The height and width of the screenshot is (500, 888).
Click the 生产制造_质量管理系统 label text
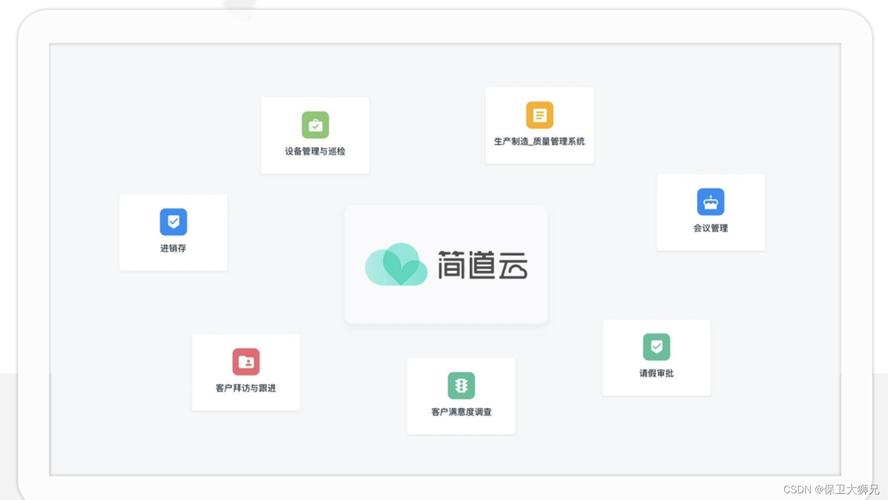coord(540,141)
